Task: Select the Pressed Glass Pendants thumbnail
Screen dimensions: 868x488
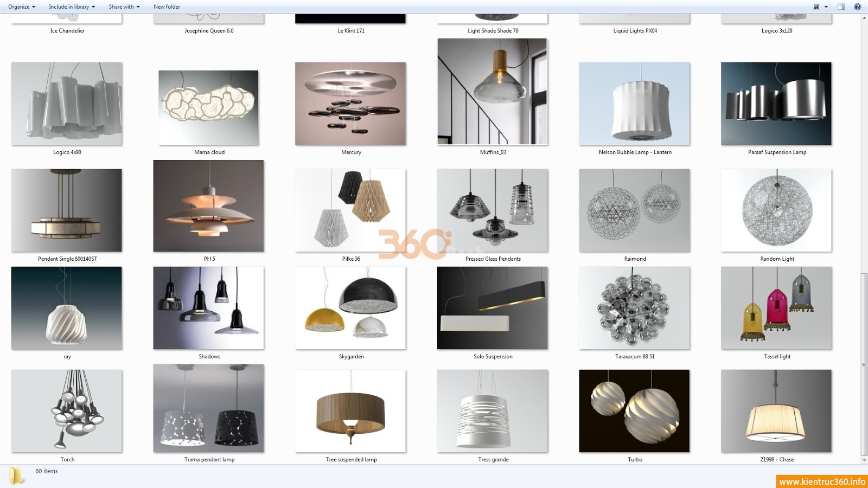Action: [x=493, y=210]
